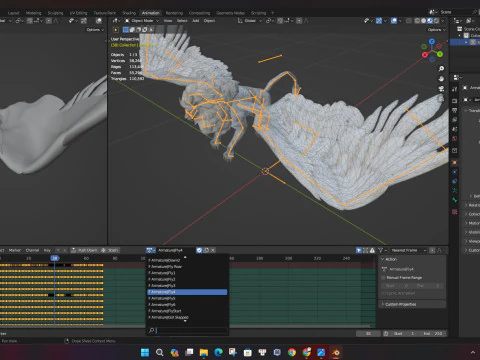The image size is (480, 360).
Task: Toggle only show selected in dope sheet
Action: click(359, 250)
